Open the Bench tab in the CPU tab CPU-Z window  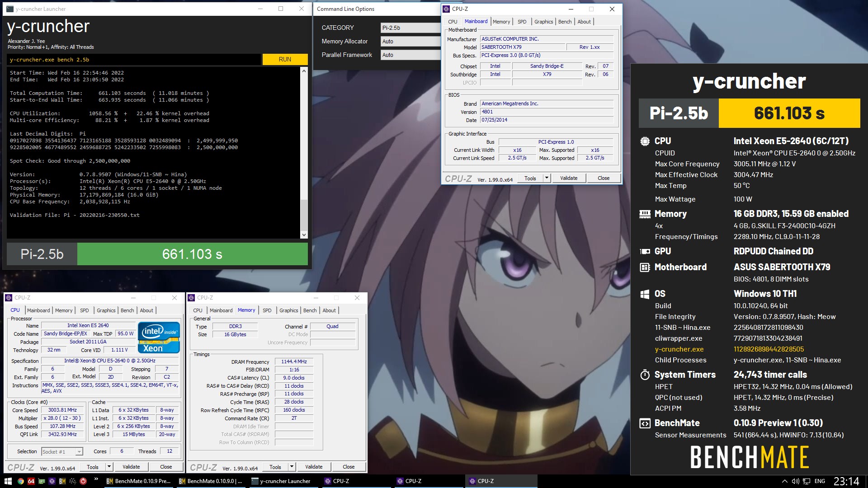coord(127,310)
